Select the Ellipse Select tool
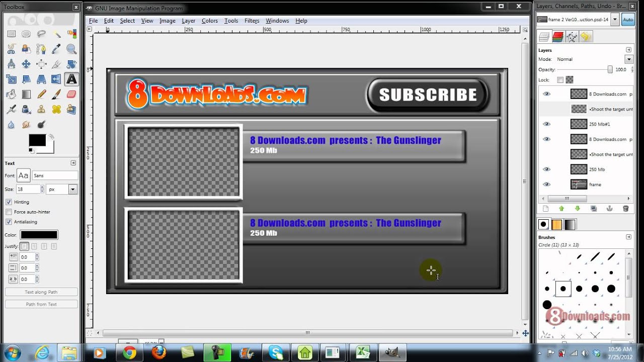Image resolution: width=644 pixels, height=362 pixels. (x=26, y=34)
